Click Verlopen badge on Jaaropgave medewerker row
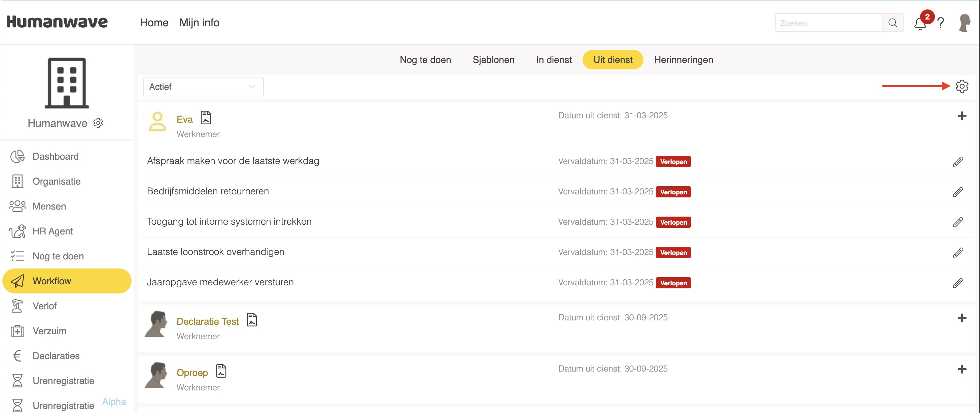This screenshot has height=413, width=980. [673, 283]
